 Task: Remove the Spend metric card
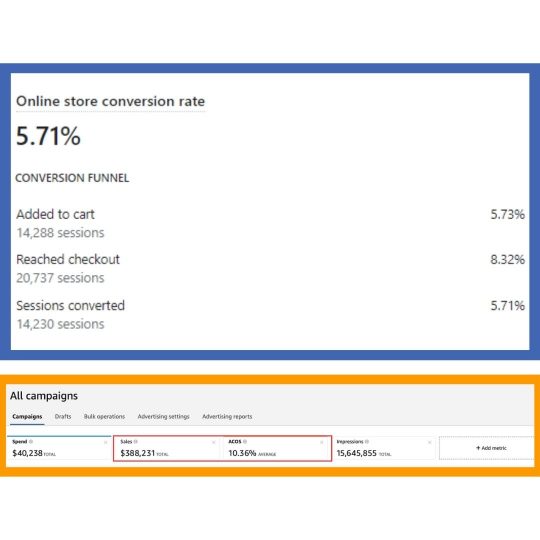[x=106, y=443]
